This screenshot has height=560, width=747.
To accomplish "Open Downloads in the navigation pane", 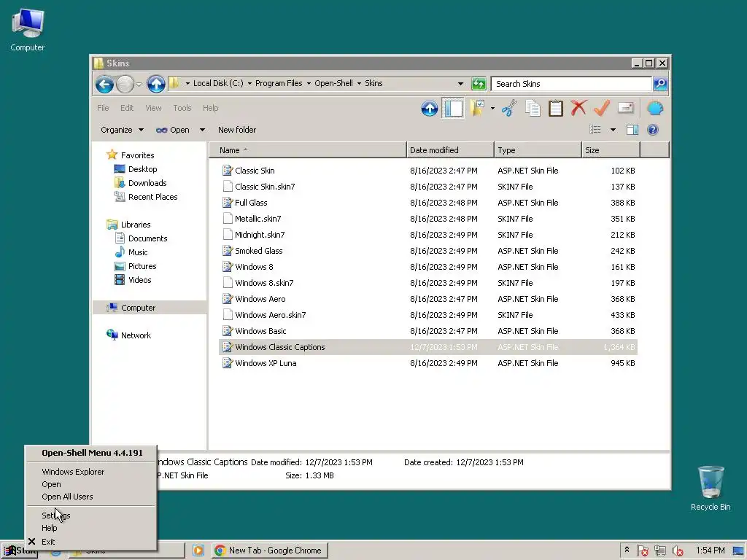I will 141,183.
